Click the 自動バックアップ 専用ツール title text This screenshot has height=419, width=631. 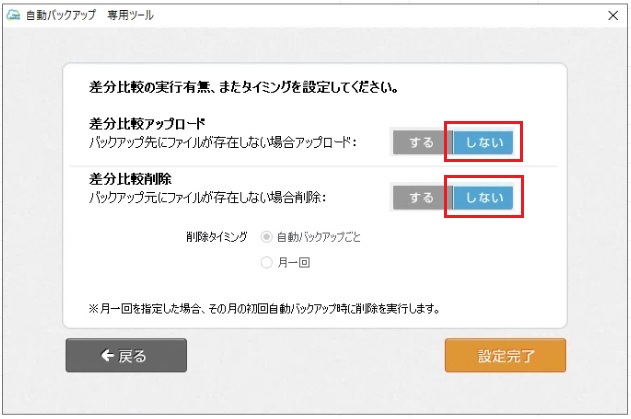coord(90,15)
